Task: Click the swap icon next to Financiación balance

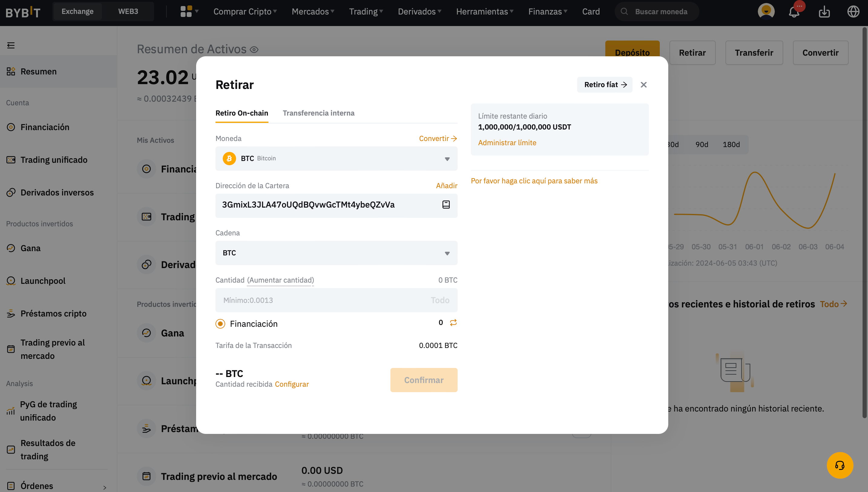Action: [x=453, y=322]
